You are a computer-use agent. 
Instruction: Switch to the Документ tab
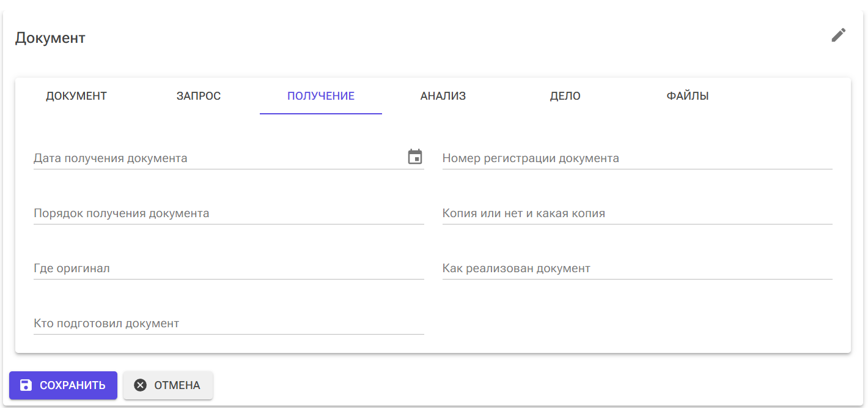coord(76,96)
